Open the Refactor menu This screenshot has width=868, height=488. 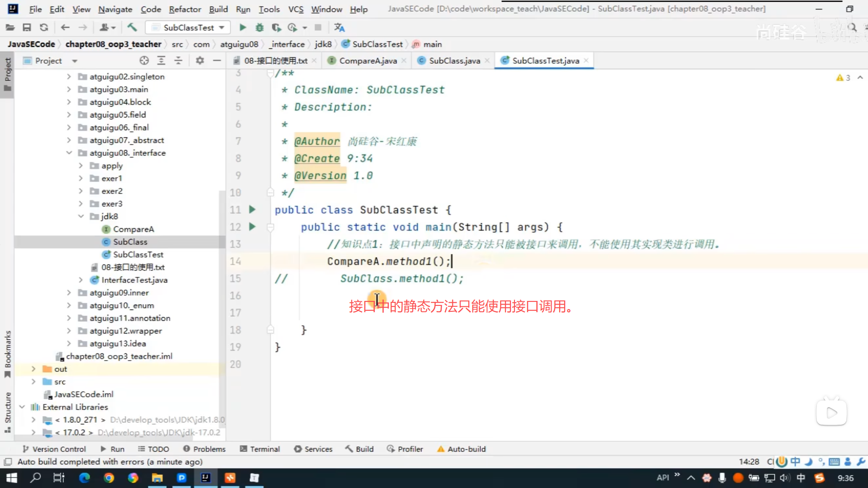(x=184, y=9)
